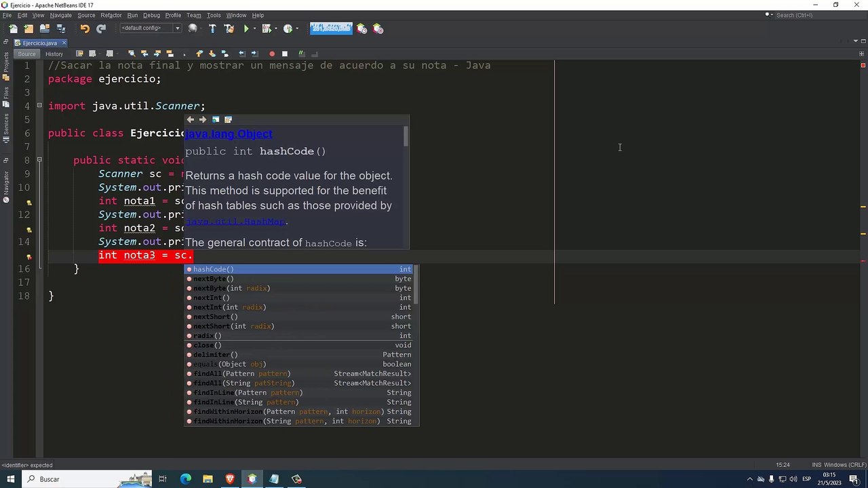Viewport: 868px width, 488px height.
Task: Click the memory usage indicator to run garbage collection
Action: pyautogui.click(x=331, y=28)
